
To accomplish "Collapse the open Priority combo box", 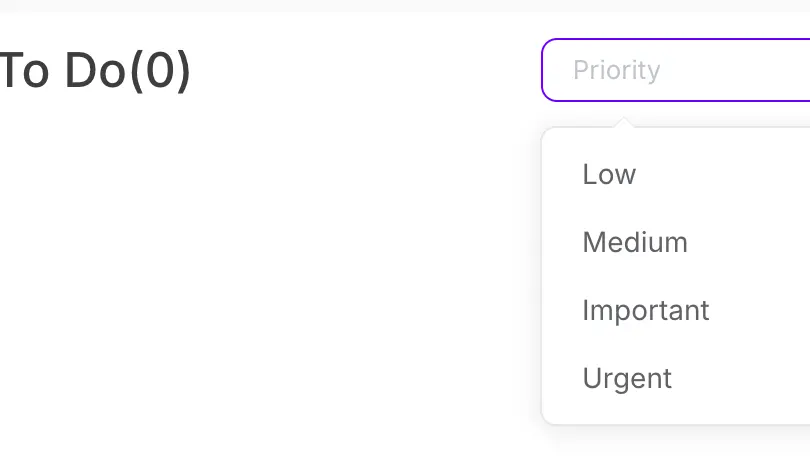I will (676, 70).
